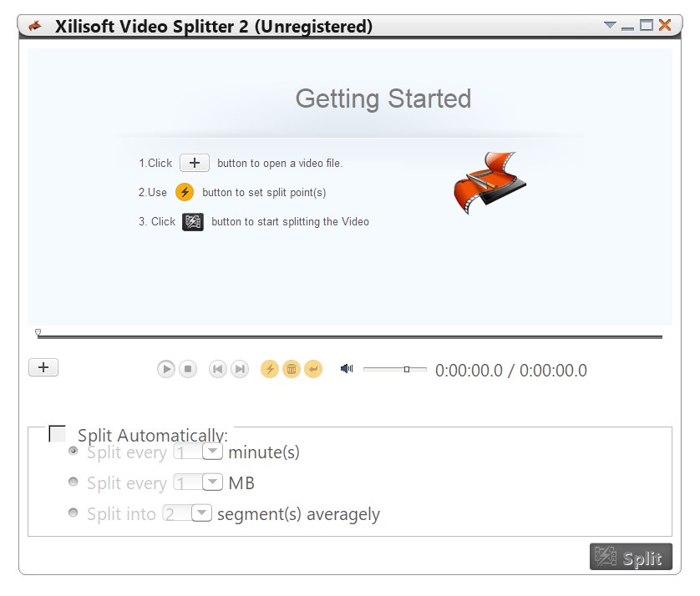Select Split every minute(s) radio option
The height and width of the screenshot is (596, 700).
point(73,451)
